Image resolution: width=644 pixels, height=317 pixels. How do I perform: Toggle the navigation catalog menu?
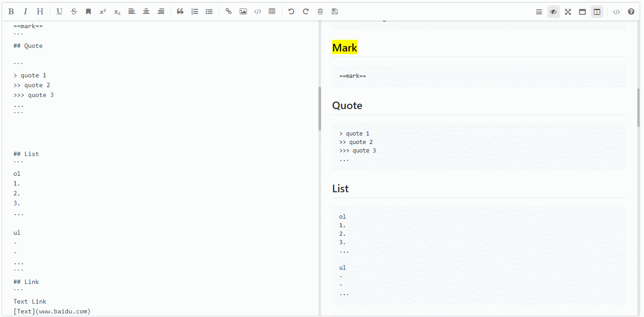(x=539, y=12)
